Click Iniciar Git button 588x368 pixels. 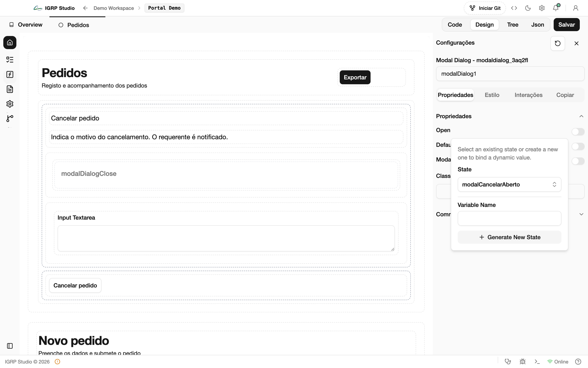(485, 8)
